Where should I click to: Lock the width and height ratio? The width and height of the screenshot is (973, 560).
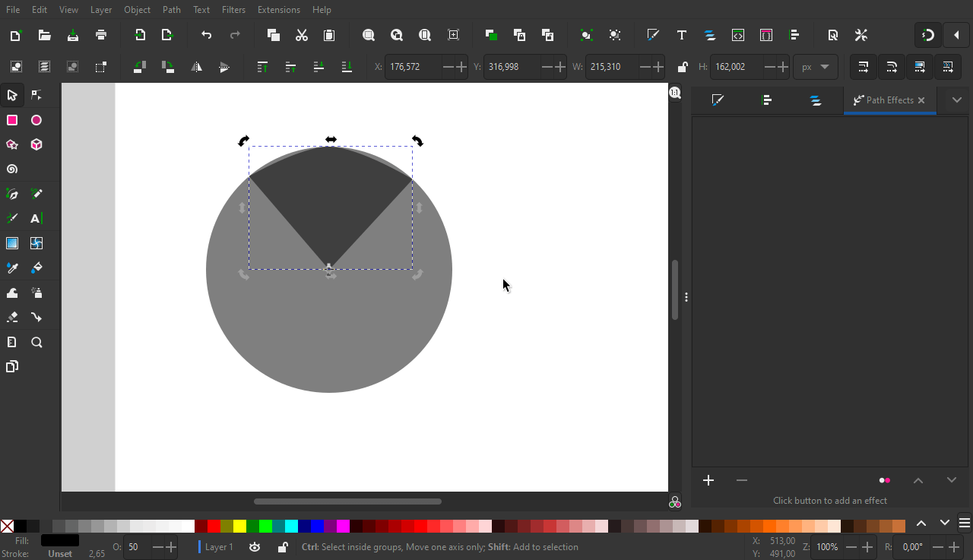click(682, 67)
